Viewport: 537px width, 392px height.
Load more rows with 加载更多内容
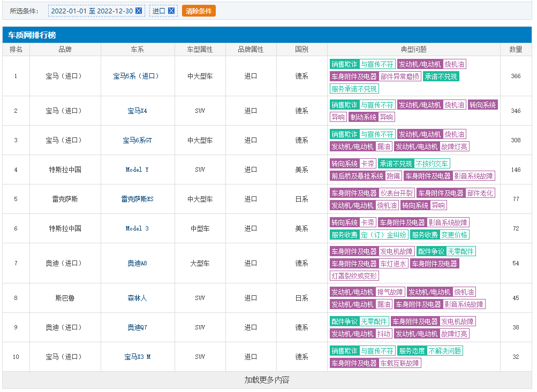click(x=267, y=380)
